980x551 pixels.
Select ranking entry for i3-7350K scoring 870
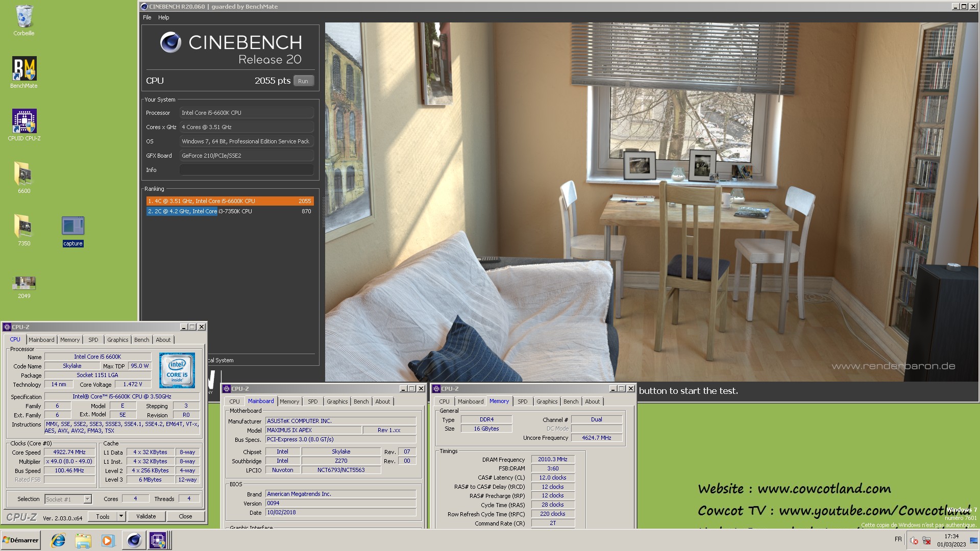click(230, 211)
